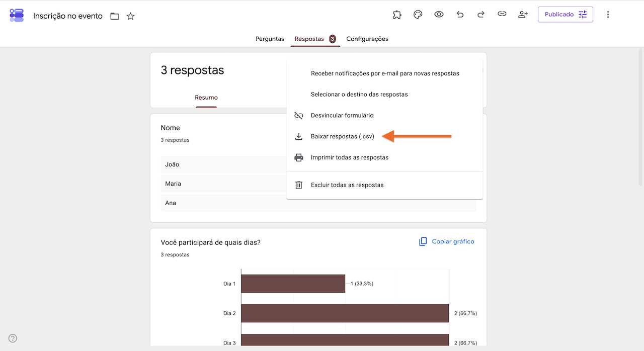
Task: Star the Inscrição no evento form
Action: coord(131,16)
